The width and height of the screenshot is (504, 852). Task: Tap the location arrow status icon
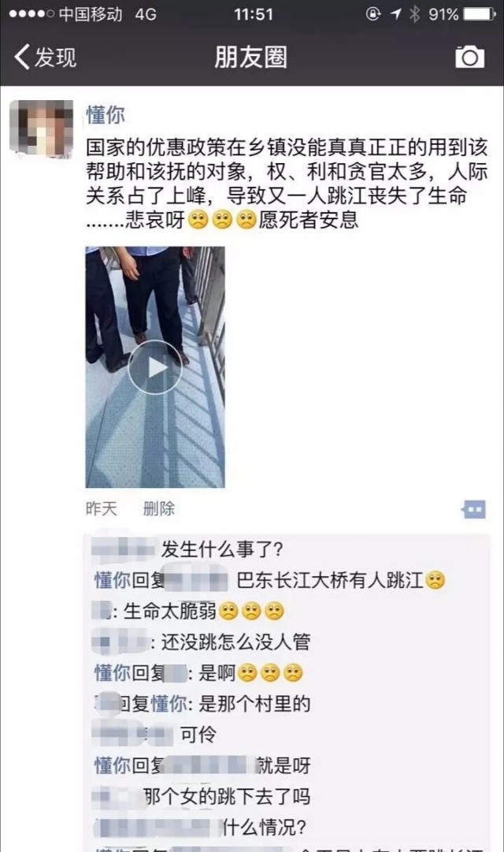(x=396, y=13)
